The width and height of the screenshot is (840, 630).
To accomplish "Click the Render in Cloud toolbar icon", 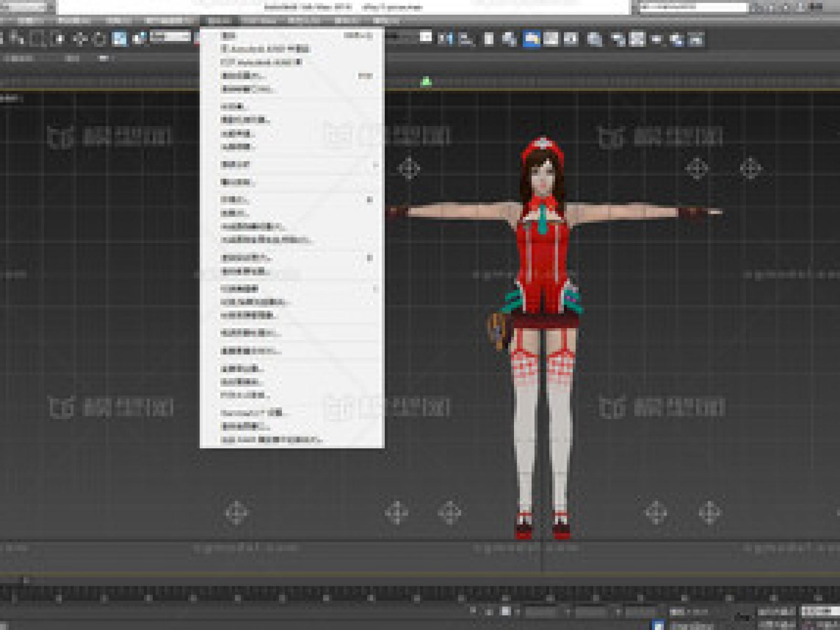I will [677, 39].
